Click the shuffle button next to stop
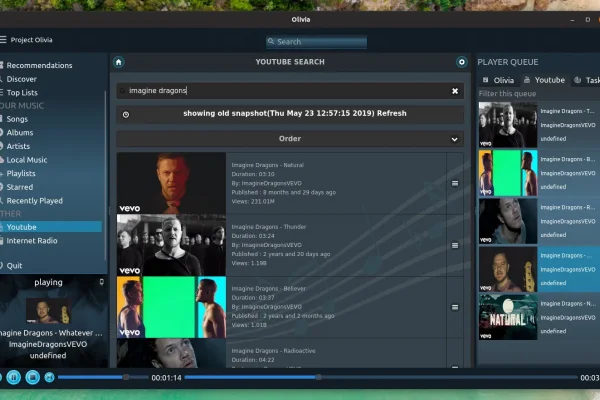 click(49, 377)
